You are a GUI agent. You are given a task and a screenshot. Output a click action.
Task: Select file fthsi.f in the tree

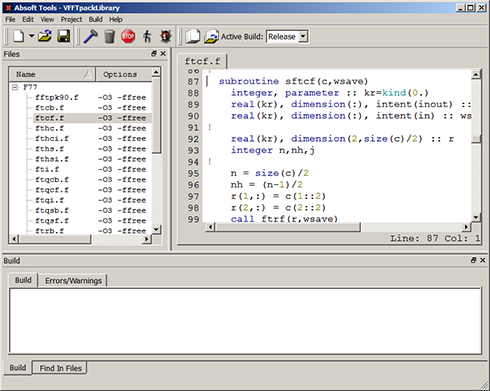tap(52, 159)
